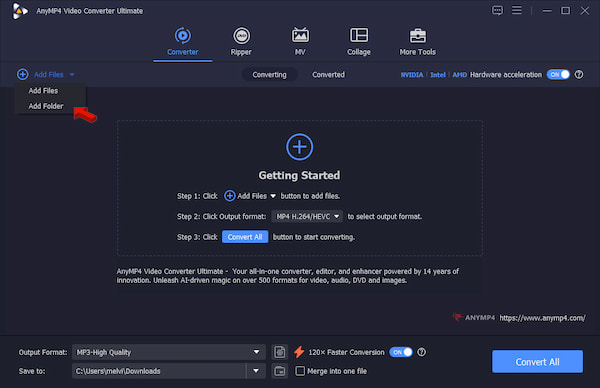Open help for Hardware acceleration
Viewport: 600px width, 388px height.
point(579,75)
